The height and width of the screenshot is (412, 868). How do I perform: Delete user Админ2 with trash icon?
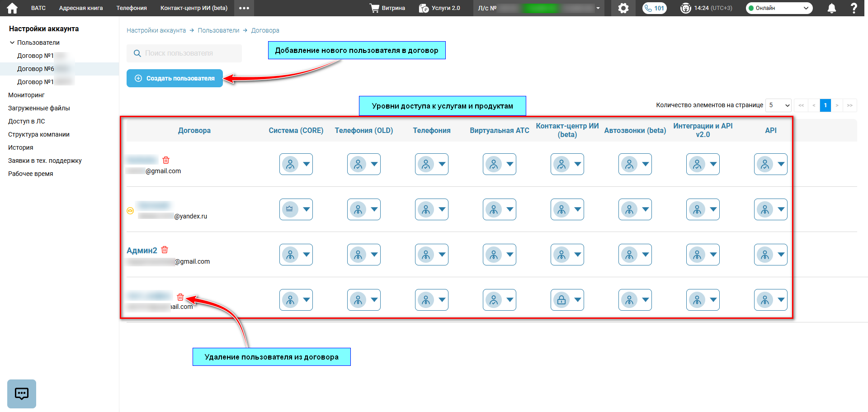[165, 250]
